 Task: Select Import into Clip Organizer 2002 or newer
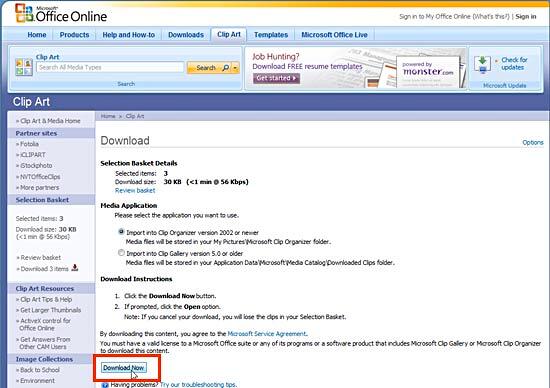point(121,232)
